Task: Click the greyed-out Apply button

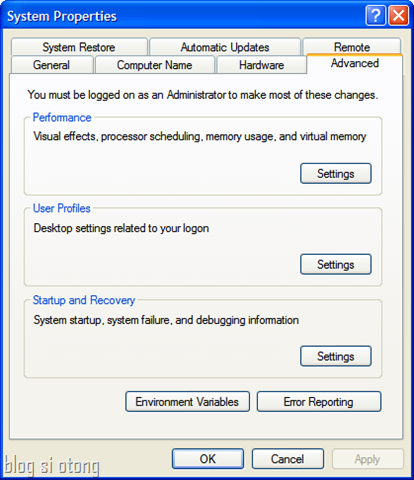Action: (368, 459)
